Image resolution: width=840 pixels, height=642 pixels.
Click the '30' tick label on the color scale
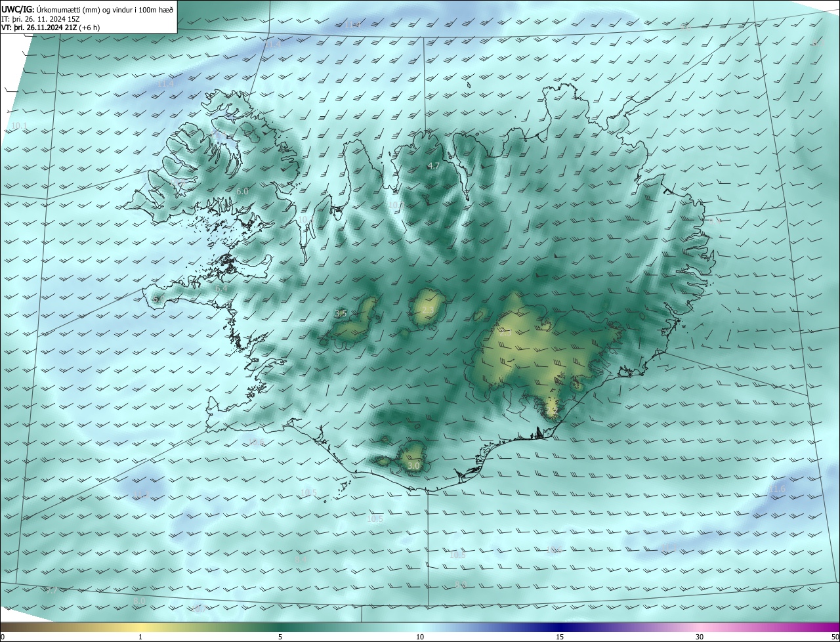click(x=700, y=637)
